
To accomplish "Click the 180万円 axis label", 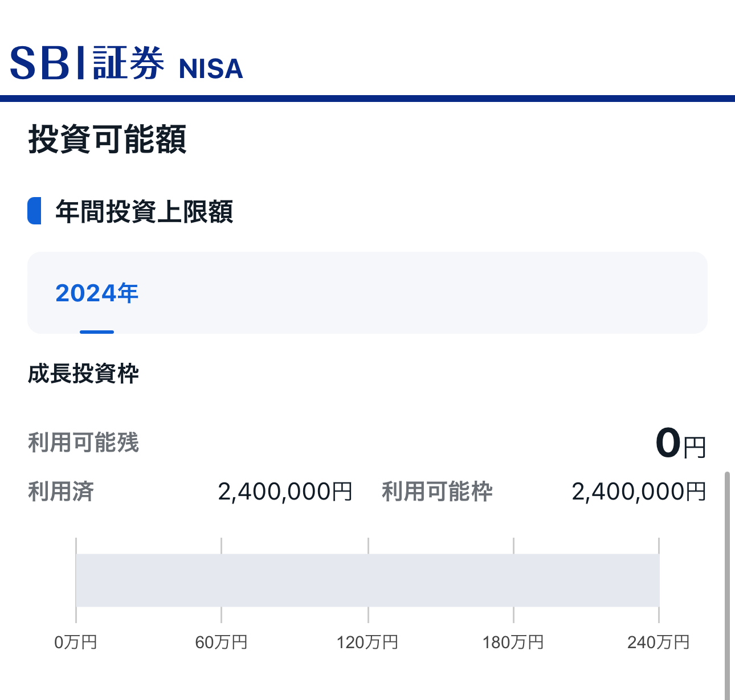I will point(513,642).
